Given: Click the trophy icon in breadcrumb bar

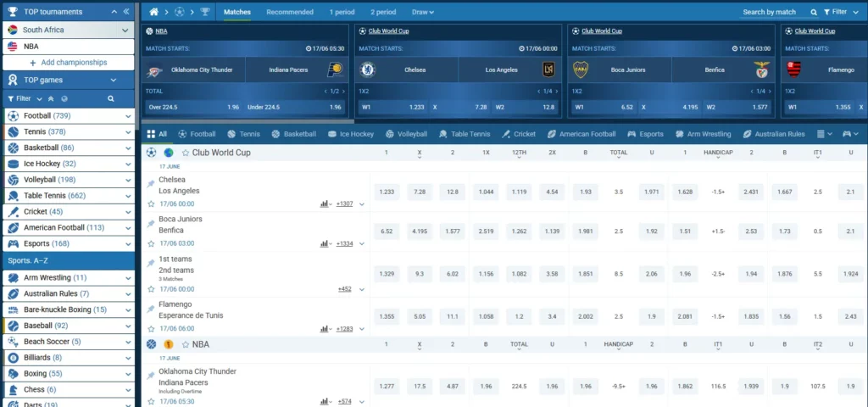Looking at the screenshot, I should coord(204,12).
